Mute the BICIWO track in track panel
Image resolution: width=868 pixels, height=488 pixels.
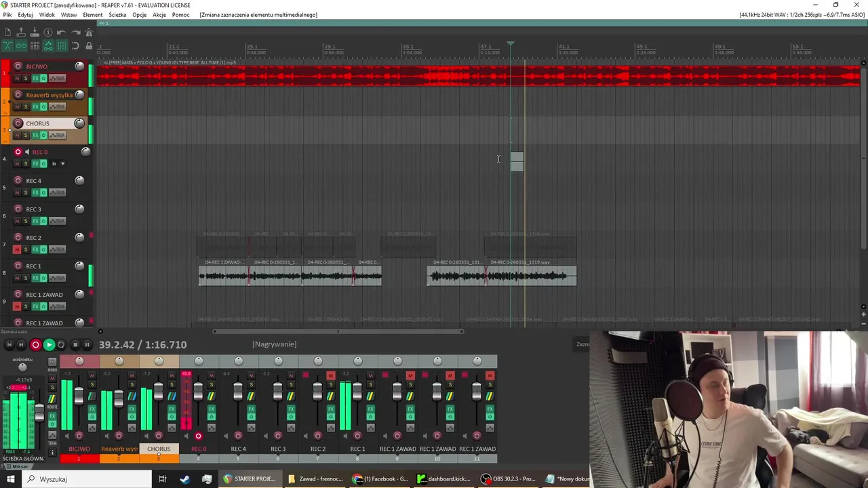(18, 78)
